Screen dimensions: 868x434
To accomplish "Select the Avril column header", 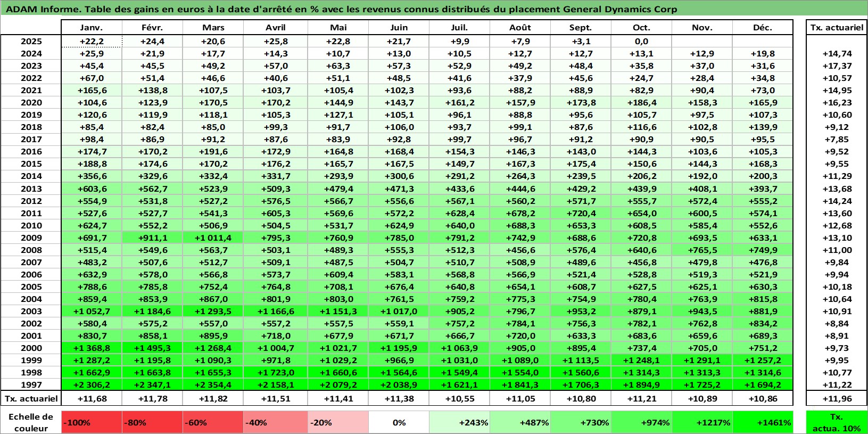I will click(x=276, y=27).
